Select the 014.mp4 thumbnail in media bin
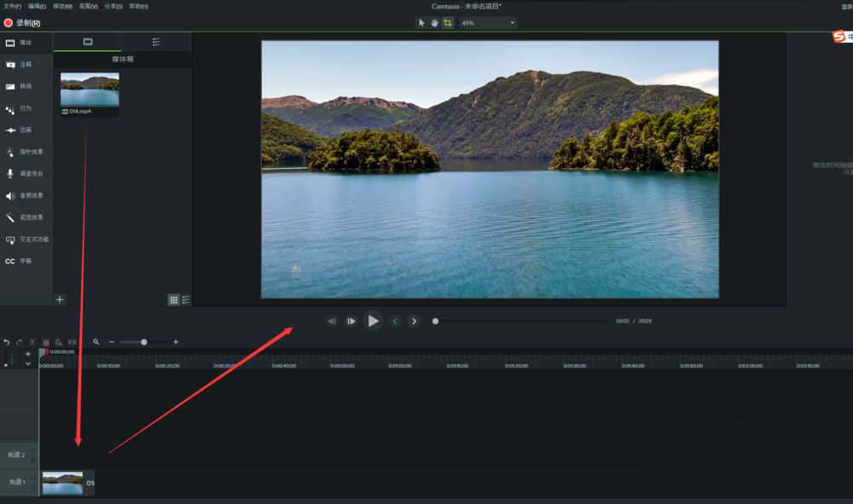This screenshot has width=853, height=504. tap(88, 90)
